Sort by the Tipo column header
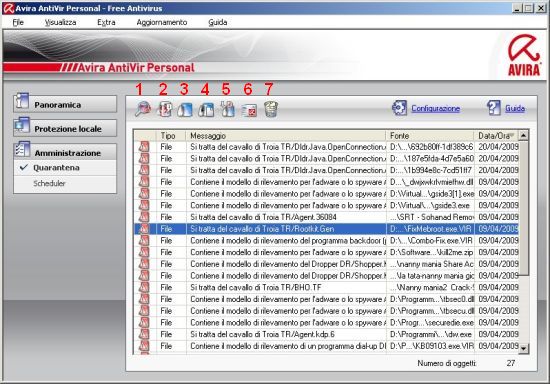The image size is (550, 384). [171, 135]
